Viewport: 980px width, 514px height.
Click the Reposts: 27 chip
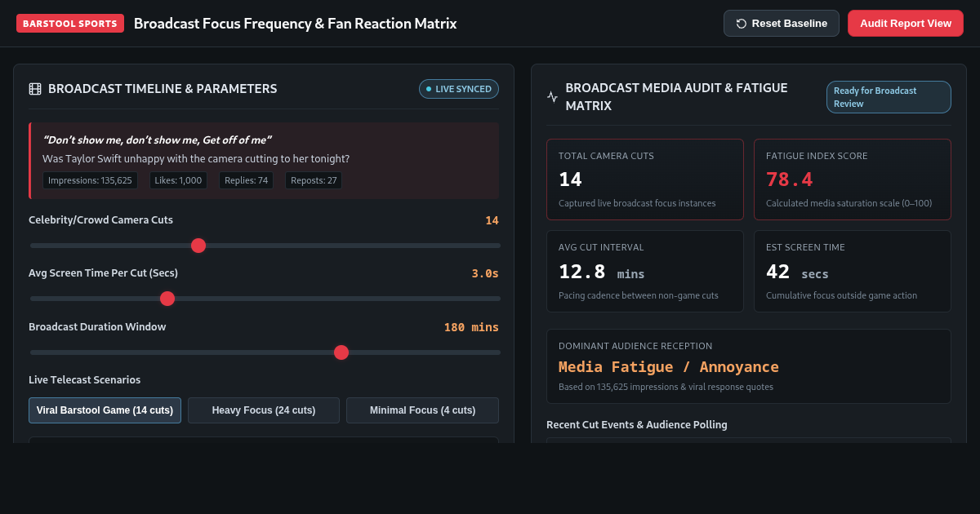pos(314,180)
